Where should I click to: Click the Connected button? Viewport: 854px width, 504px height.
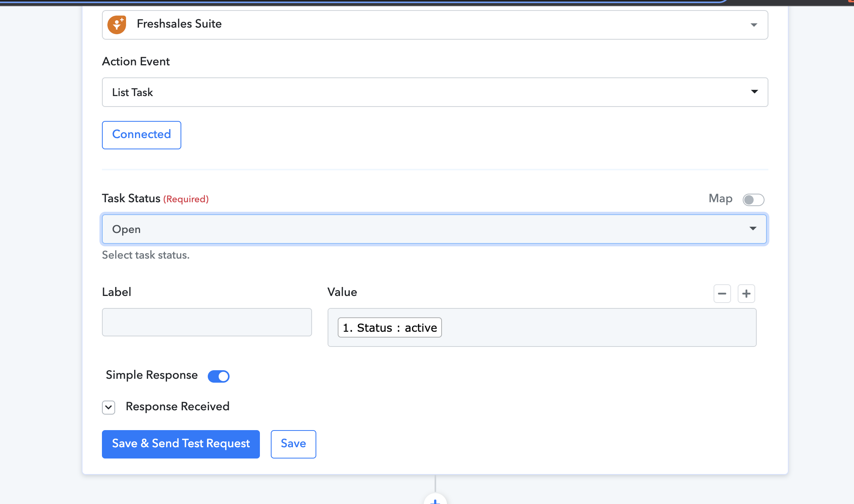coord(142,135)
